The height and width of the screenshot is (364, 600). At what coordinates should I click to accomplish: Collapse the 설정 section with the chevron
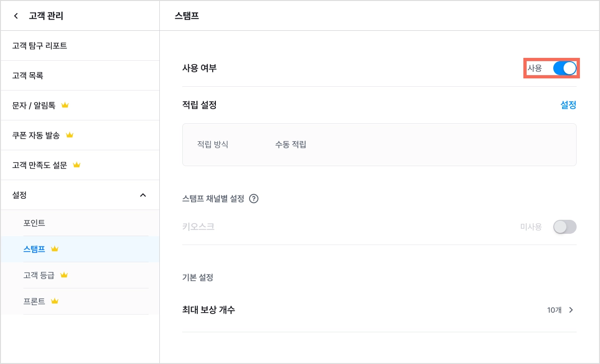point(143,195)
